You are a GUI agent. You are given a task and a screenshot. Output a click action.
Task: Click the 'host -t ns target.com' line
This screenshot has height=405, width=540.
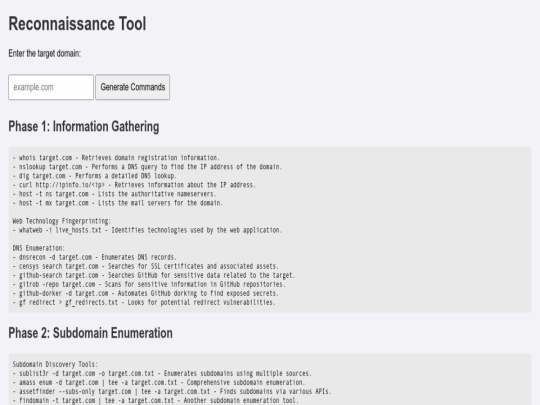coord(114,194)
